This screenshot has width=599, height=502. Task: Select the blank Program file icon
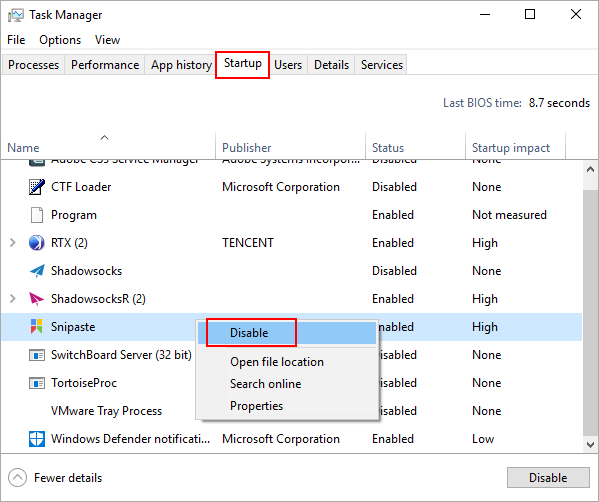(x=37, y=215)
